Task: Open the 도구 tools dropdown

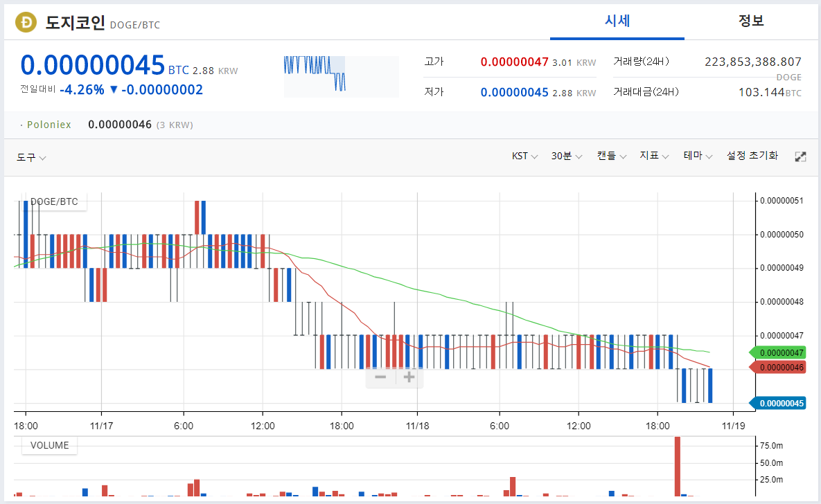Action: pos(31,157)
